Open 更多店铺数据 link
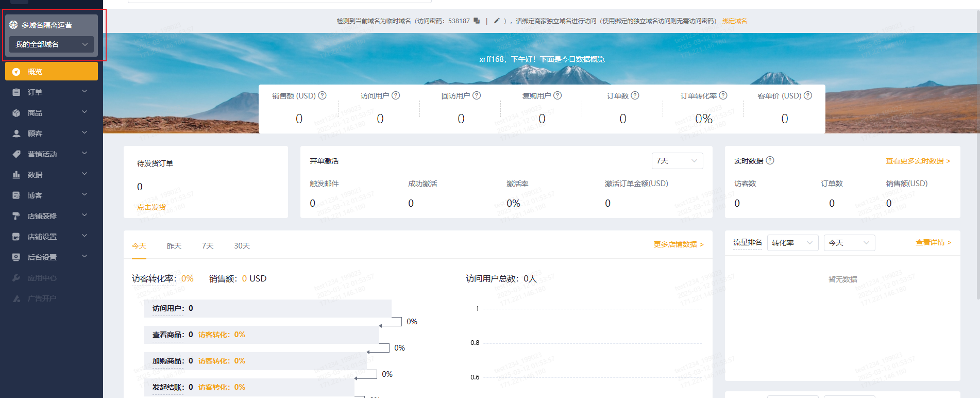Screen dimensions: 980x398 [679, 244]
